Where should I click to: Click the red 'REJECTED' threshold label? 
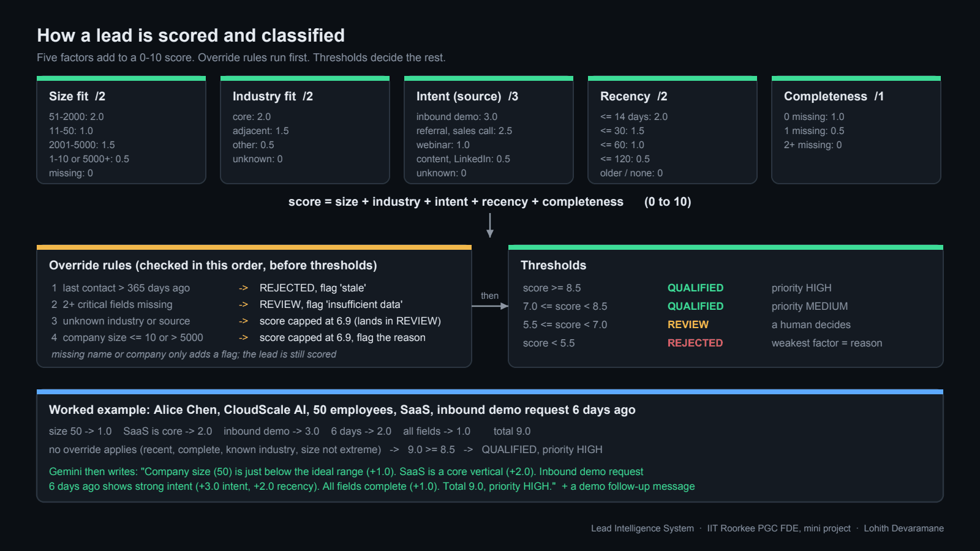695,343
